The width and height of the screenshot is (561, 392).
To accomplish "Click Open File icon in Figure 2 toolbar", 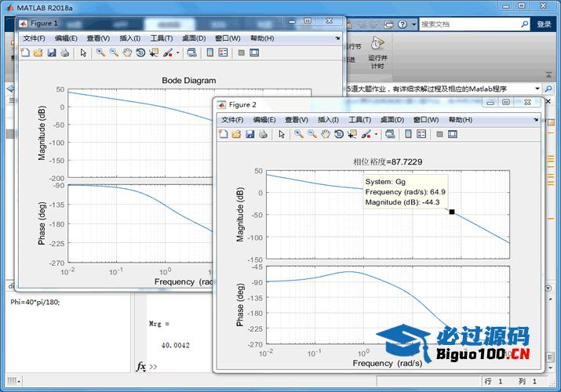I will click(x=236, y=134).
